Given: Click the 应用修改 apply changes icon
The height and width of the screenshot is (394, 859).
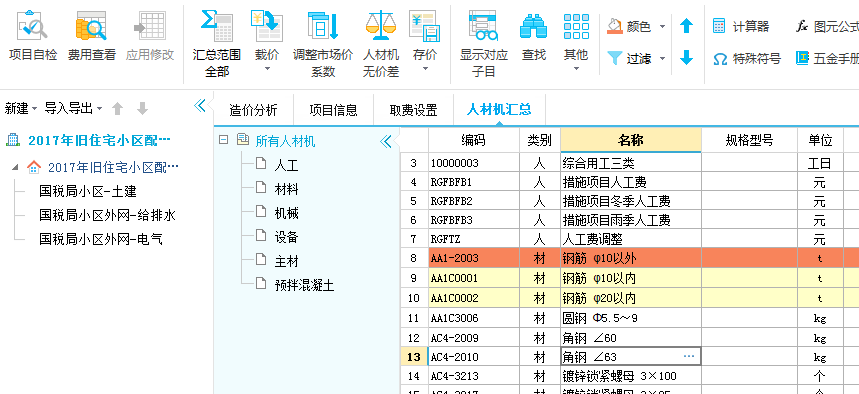Looking at the screenshot, I should click(150, 26).
